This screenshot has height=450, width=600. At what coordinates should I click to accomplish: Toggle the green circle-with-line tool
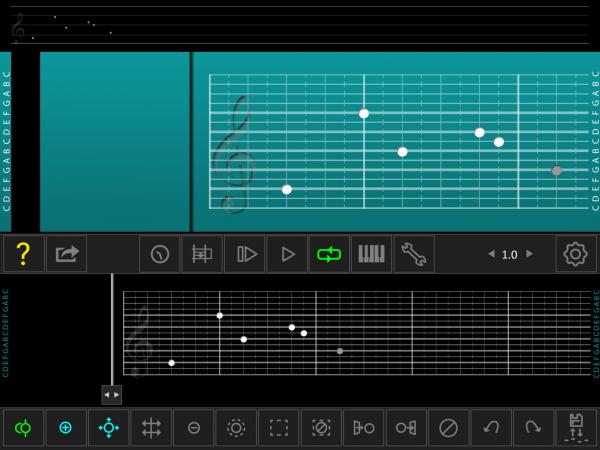click(x=23, y=427)
